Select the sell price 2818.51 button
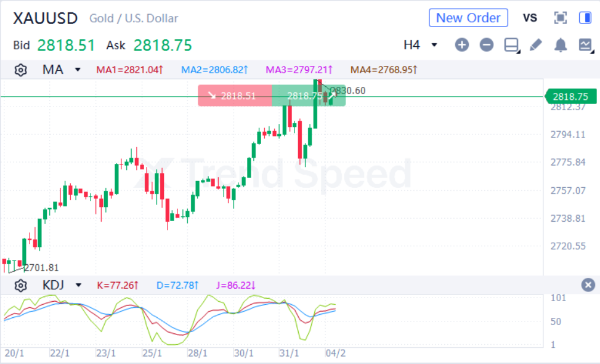The height and width of the screenshot is (364, 600). [235, 96]
